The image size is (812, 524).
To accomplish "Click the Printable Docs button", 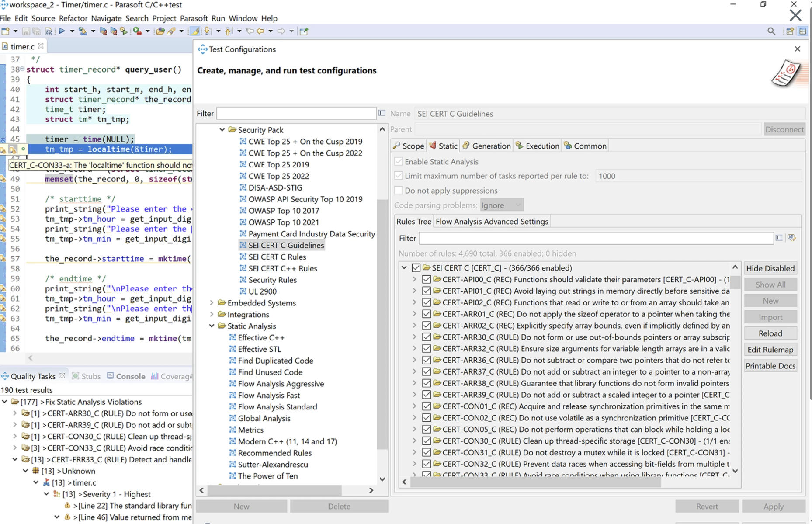I will coord(770,366).
